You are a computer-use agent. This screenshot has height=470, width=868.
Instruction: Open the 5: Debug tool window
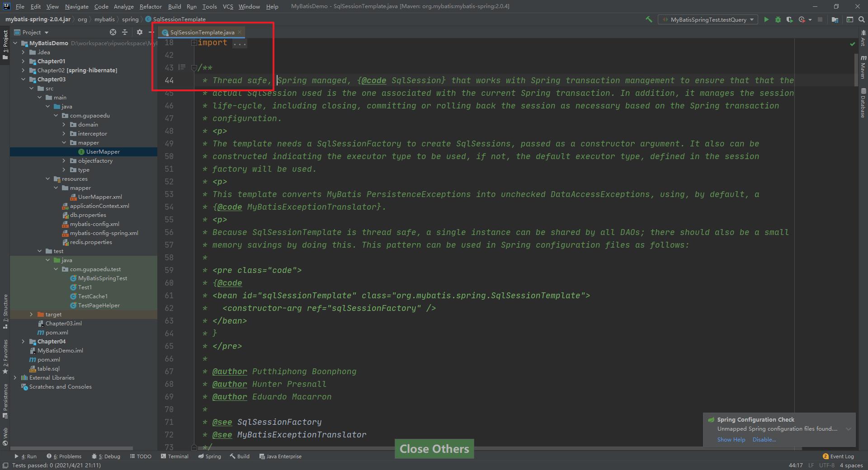106,456
